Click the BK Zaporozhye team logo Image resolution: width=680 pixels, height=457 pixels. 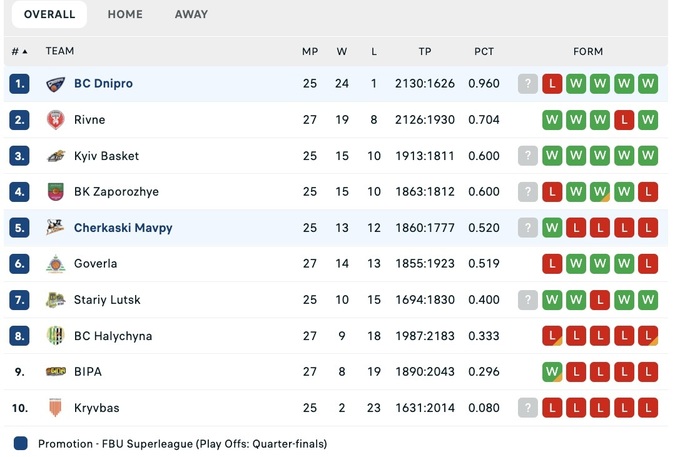point(55,192)
